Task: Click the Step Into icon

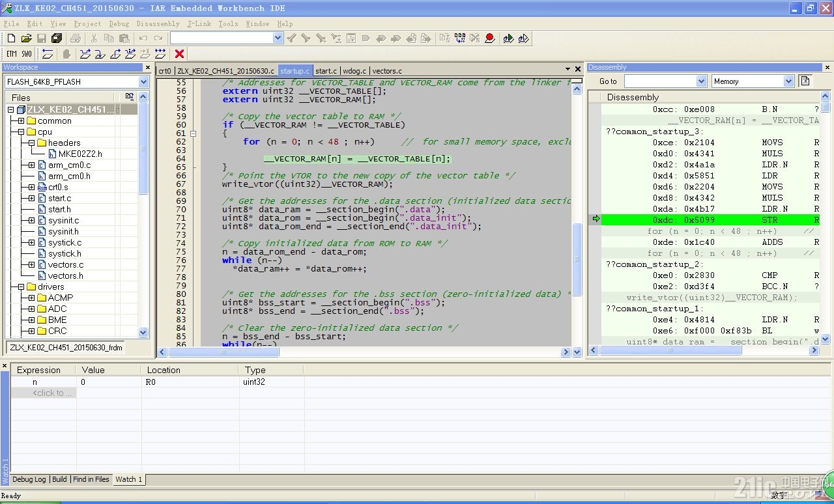Action: pos(100,54)
